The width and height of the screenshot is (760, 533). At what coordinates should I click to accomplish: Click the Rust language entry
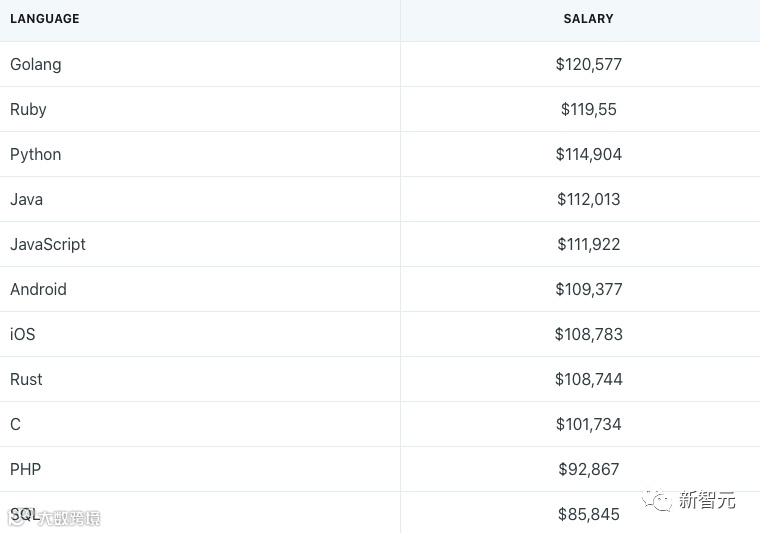coord(26,379)
